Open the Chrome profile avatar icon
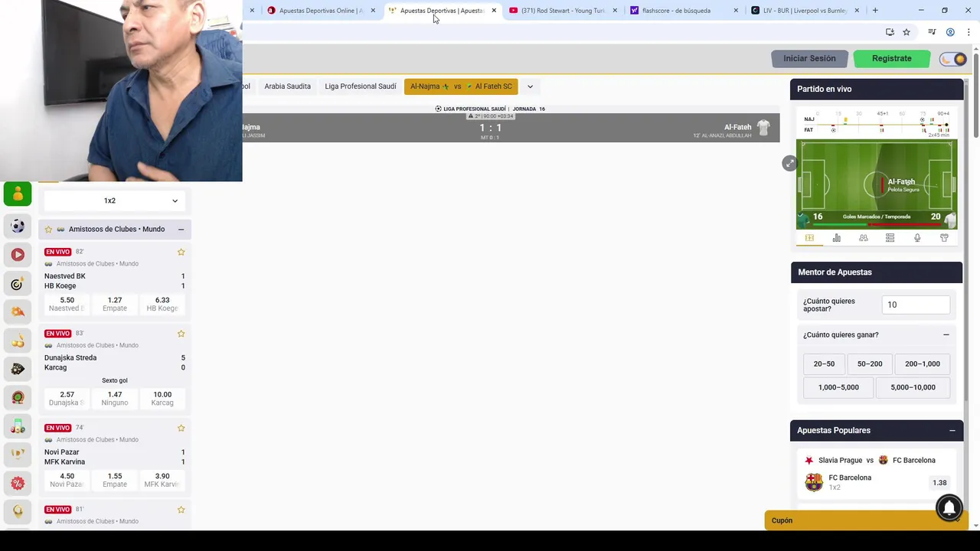Viewport: 980px width, 551px height. pyautogui.click(x=950, y=32)
